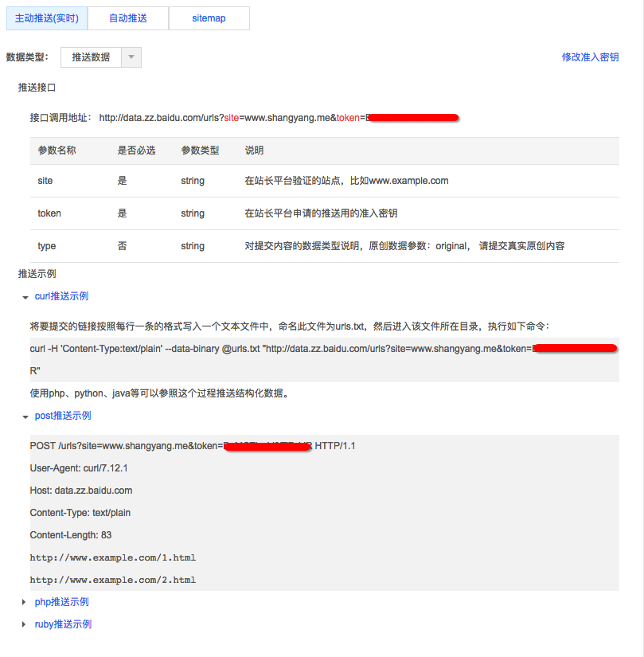Expand the ruby推送示例 disclosure triangle
The image size is (644, 657).
coord(25,625)
